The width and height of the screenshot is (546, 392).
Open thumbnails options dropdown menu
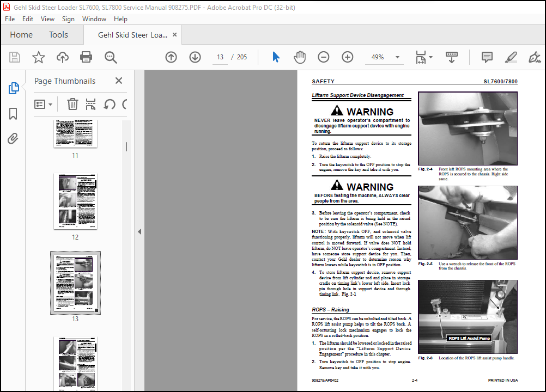(43, 104)
